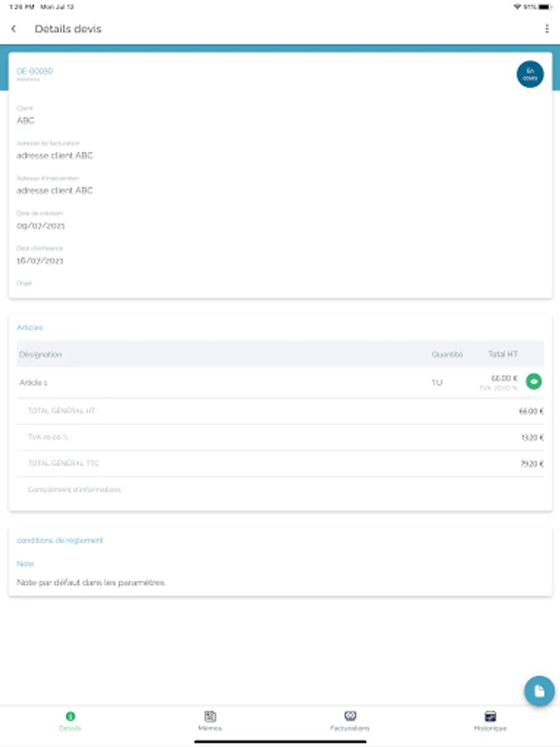
Task: Tap the Total HT column header
Action: point(503,354)
